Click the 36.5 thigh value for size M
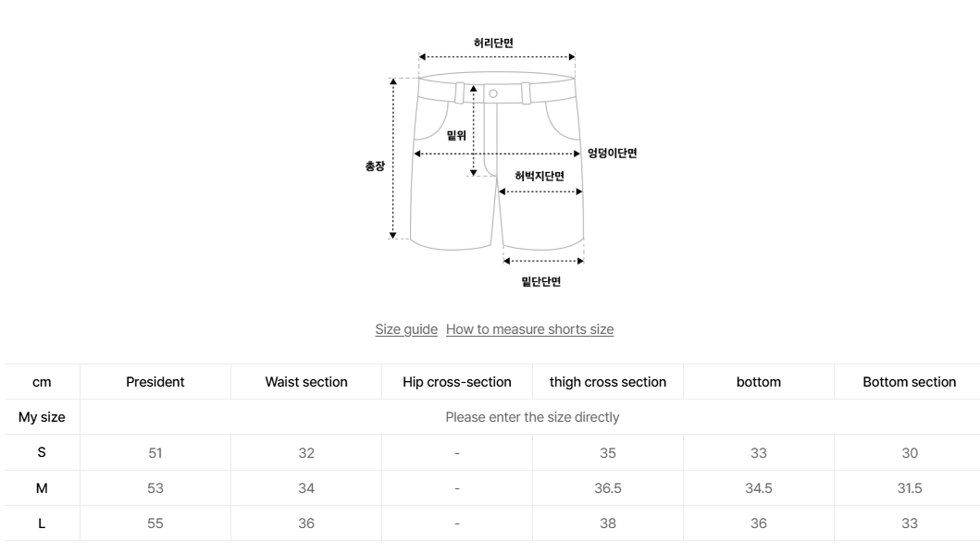The width and height of the screenshot is (980, 554). coord(608,488)
